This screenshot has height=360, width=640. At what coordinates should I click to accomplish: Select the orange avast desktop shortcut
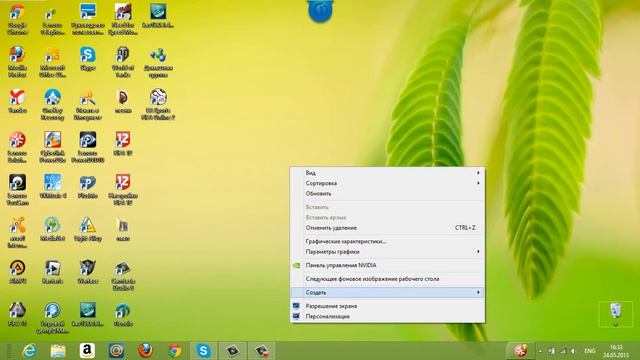17,233
